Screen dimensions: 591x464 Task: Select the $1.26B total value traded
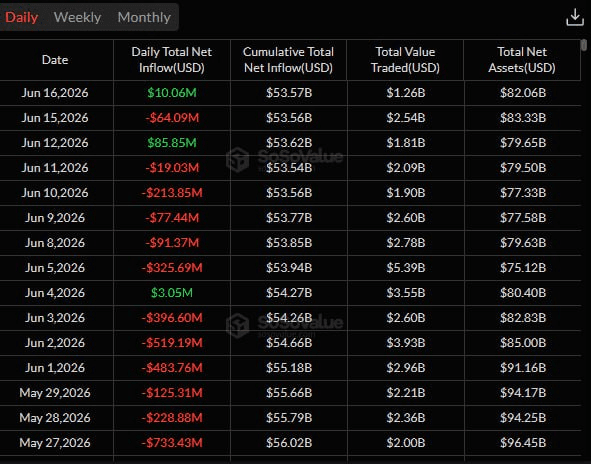[x=406, y=93]
